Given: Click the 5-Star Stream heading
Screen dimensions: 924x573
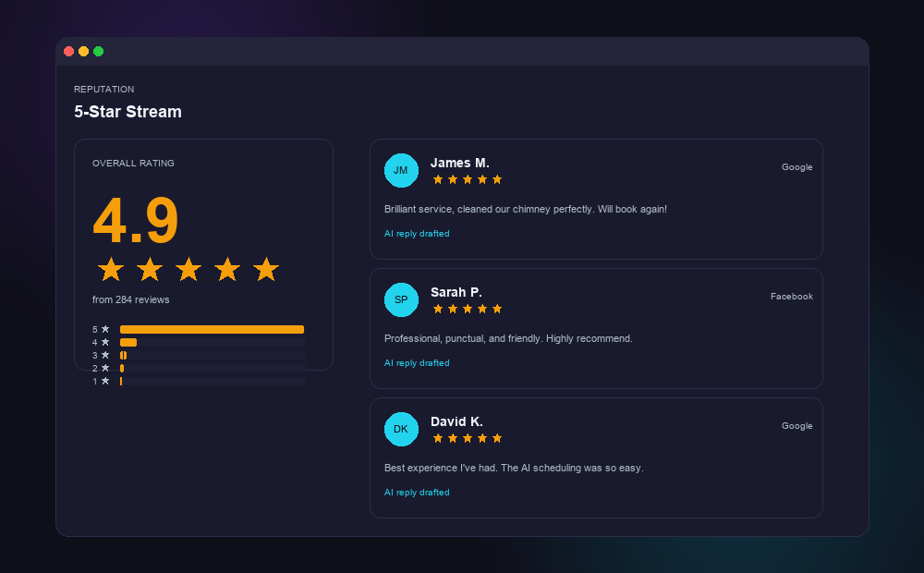Looking at the screenshot, I should [x=128, y=112].
